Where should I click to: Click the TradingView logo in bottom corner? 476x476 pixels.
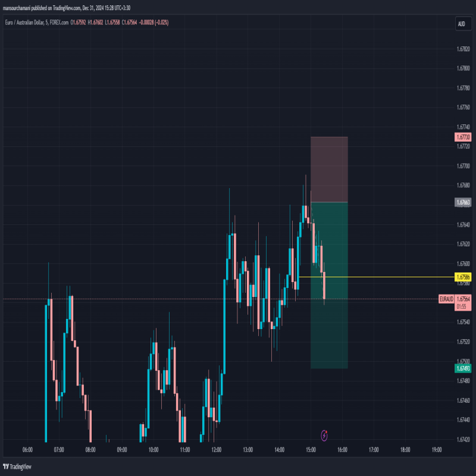click(x=18, y=467)
